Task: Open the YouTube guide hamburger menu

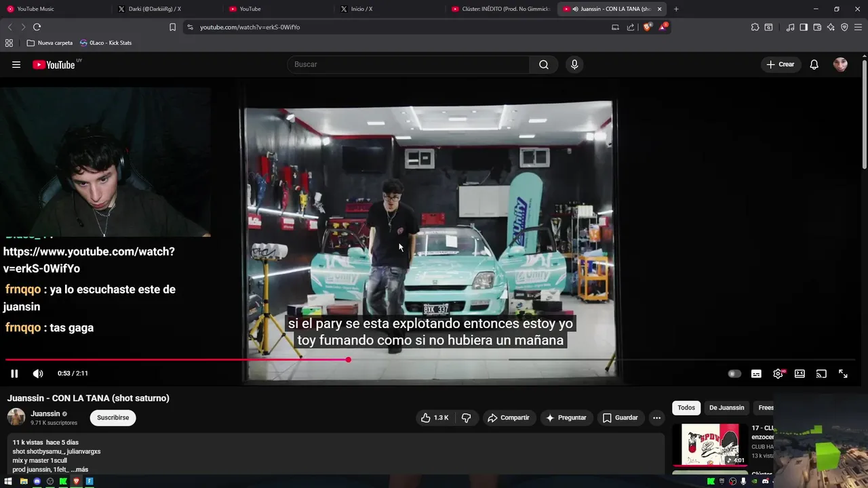Action: tap(16, 64)
